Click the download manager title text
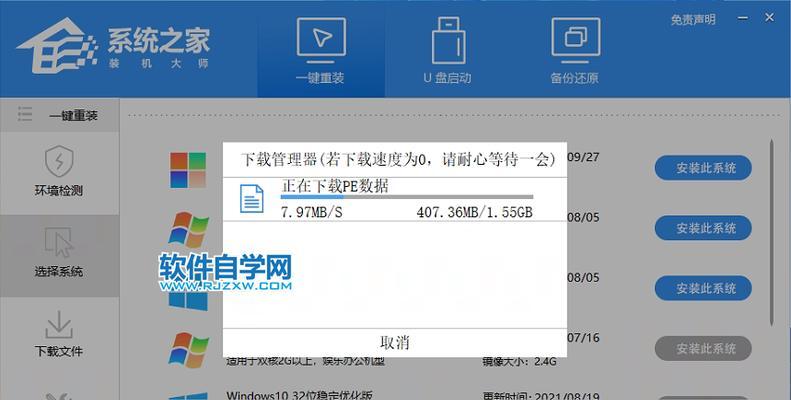Viewport: 791px width, 400px height. tap(399, 159)
